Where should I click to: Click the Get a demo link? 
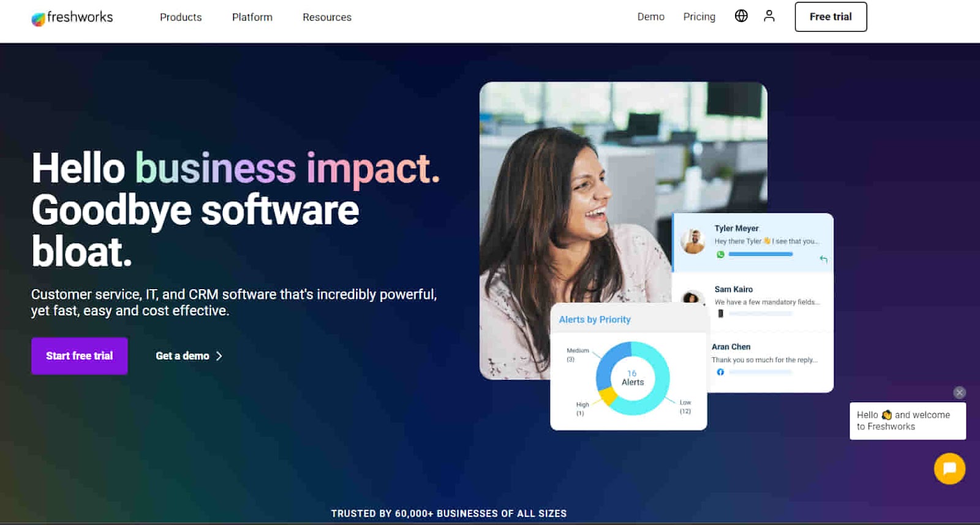tap(189, 356)
